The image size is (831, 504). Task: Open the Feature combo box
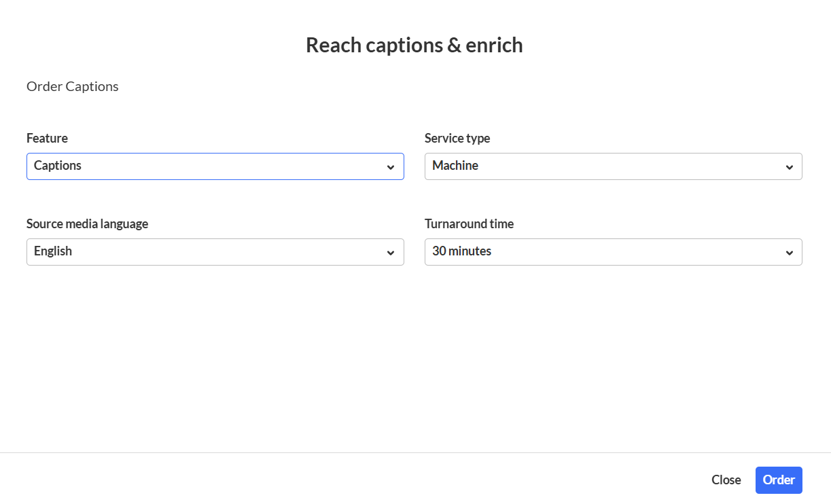[x=215, y=166]
